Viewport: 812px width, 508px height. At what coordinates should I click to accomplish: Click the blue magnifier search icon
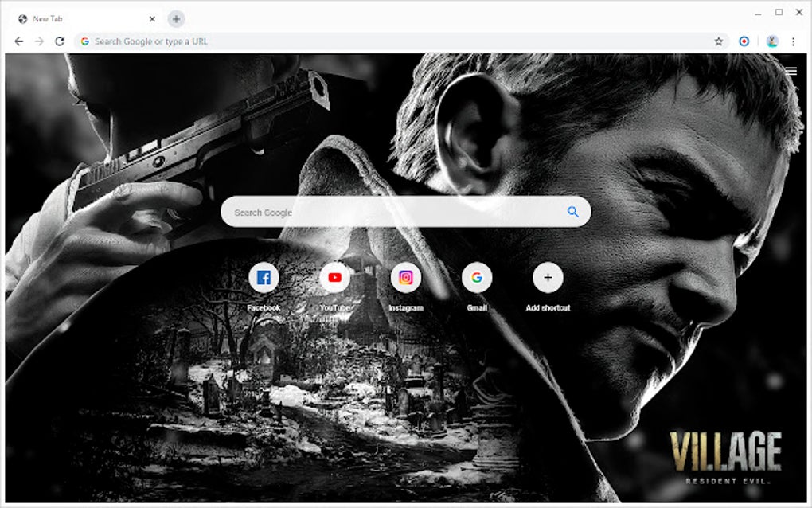[x=572, y=212]
